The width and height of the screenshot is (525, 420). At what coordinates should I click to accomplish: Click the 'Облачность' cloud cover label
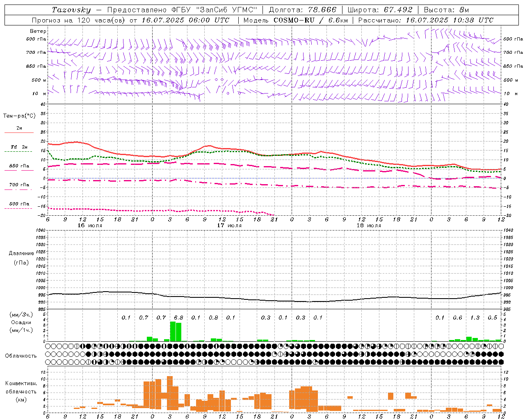21,356
